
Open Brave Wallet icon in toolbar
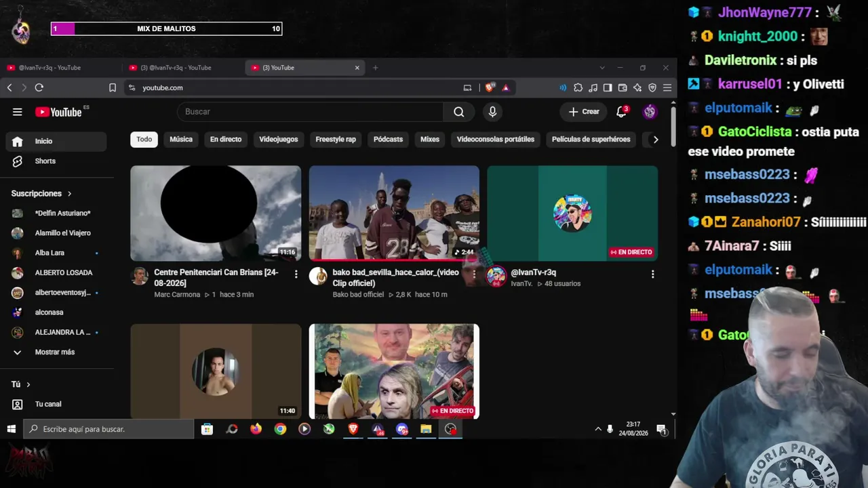coord(623,87)
